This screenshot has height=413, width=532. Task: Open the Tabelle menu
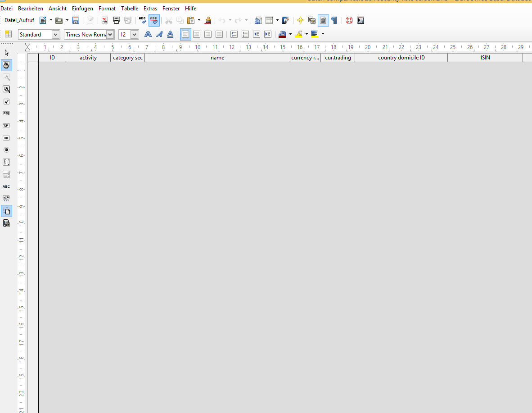click(130, 9)
